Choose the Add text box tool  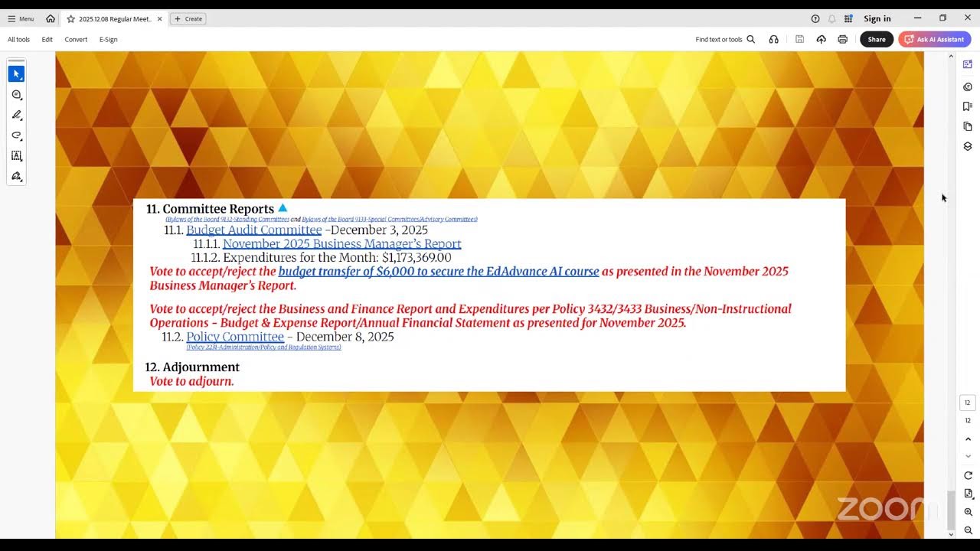tap(16, 155)
